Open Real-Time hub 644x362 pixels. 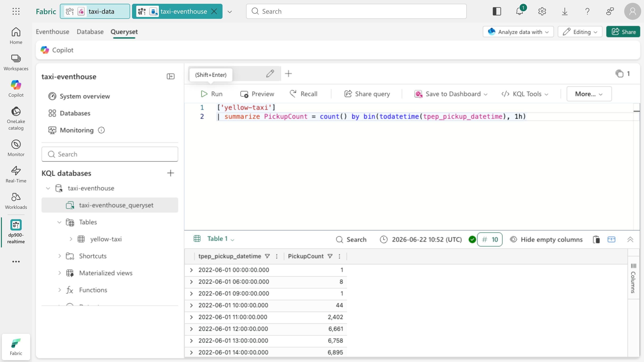(16, 174)
